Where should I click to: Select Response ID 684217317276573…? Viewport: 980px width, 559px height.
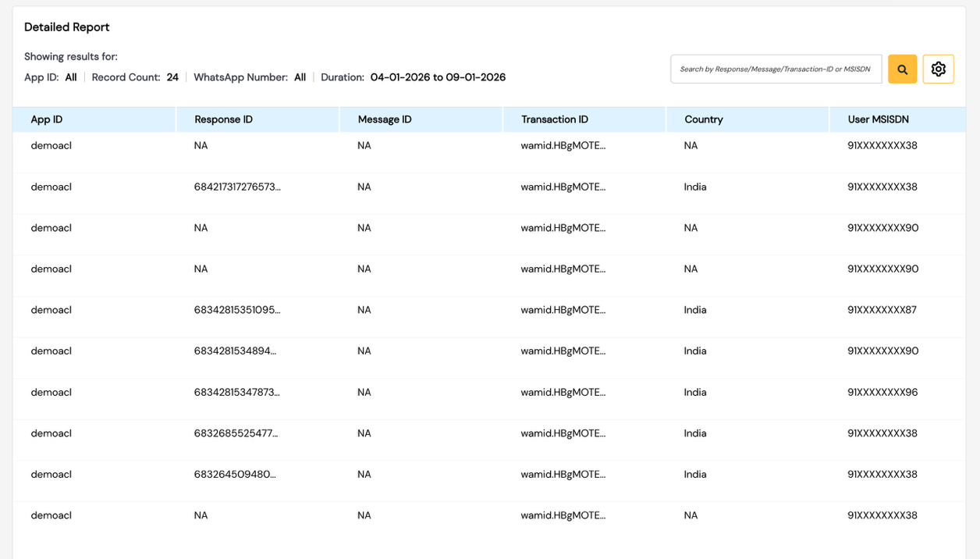click(237, 187)
